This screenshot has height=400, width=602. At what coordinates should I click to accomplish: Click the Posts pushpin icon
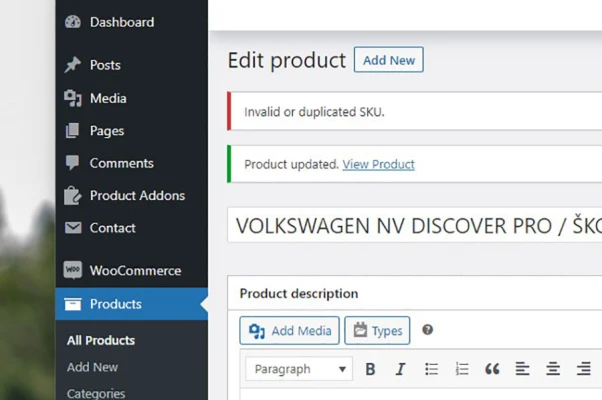[73, 65]
